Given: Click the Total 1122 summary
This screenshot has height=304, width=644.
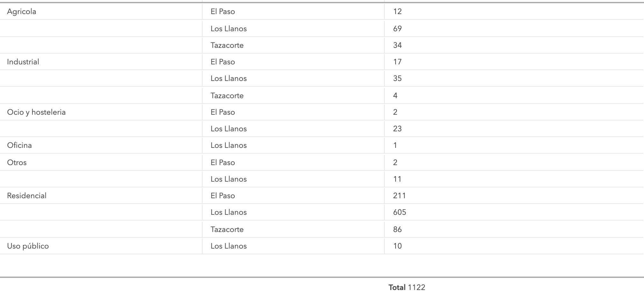Looking at the screenshot, I should [x=407, y=288].
